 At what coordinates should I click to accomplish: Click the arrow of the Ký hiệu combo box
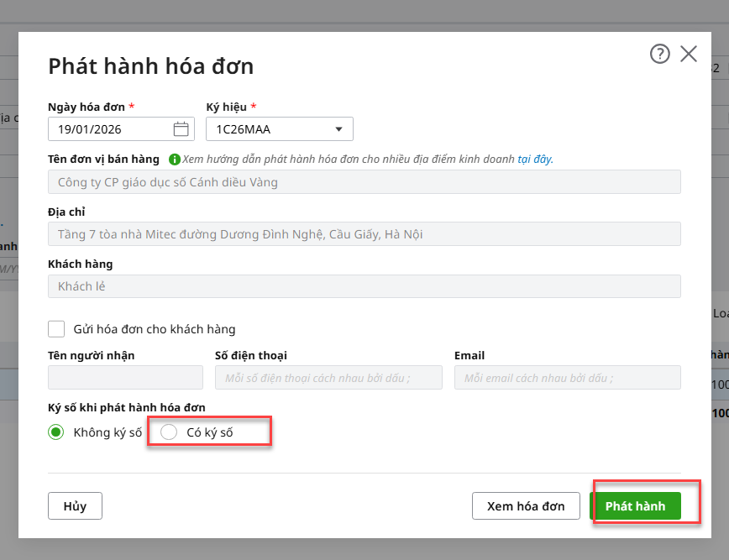tap(338, 129)
